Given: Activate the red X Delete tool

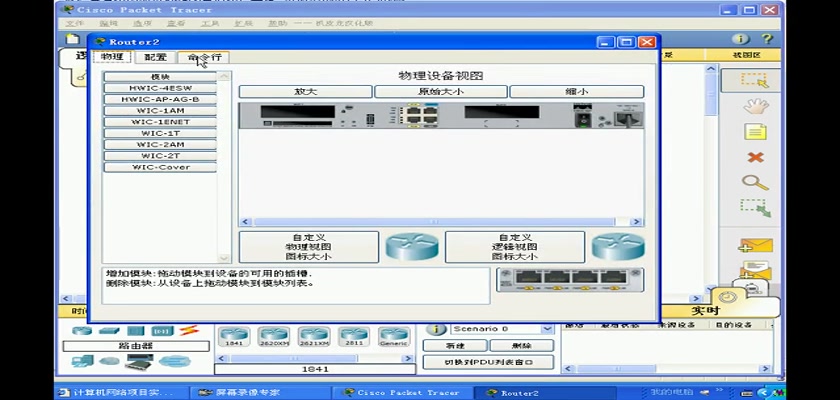Looking at the screenshot, I should click(x=755, y=157).
